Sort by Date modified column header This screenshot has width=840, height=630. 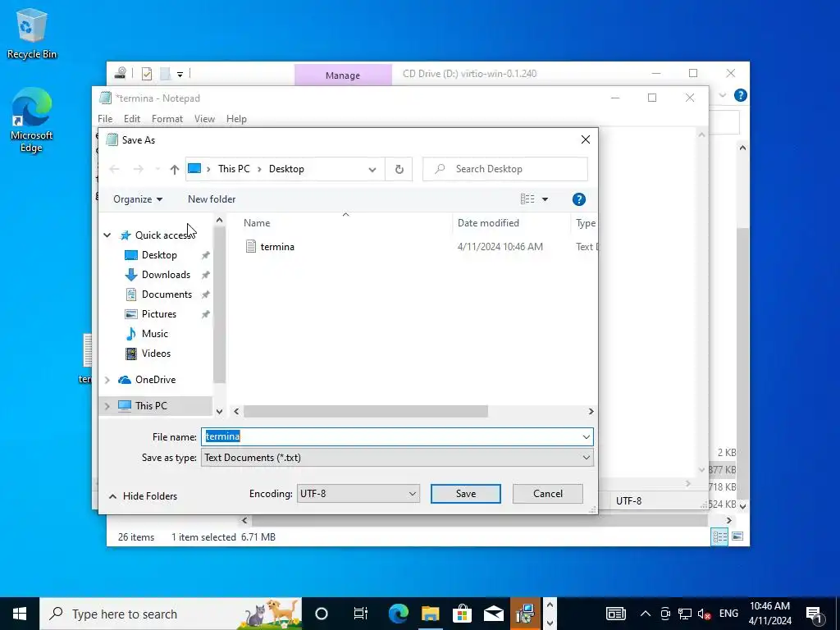tap(488, 223)
